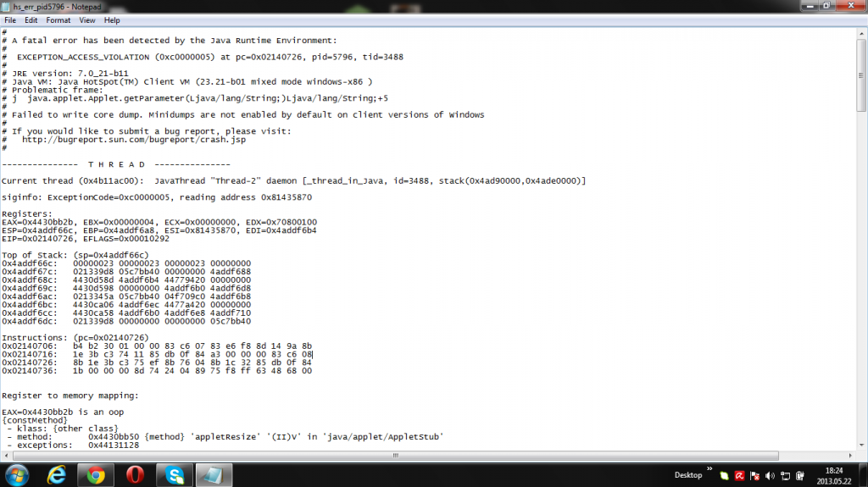Click the horizontal scrollbar thumb
The image size is (868, 487).
[x=396, y=456]
